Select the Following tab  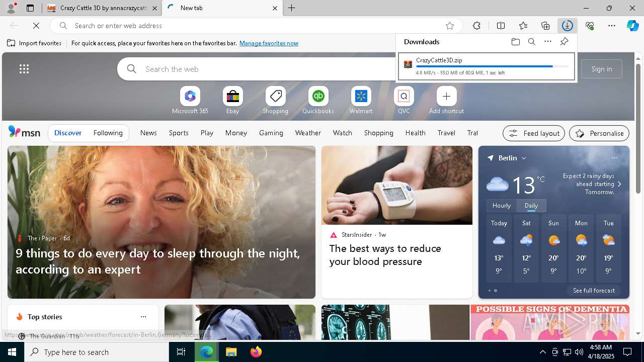point(108,133)
